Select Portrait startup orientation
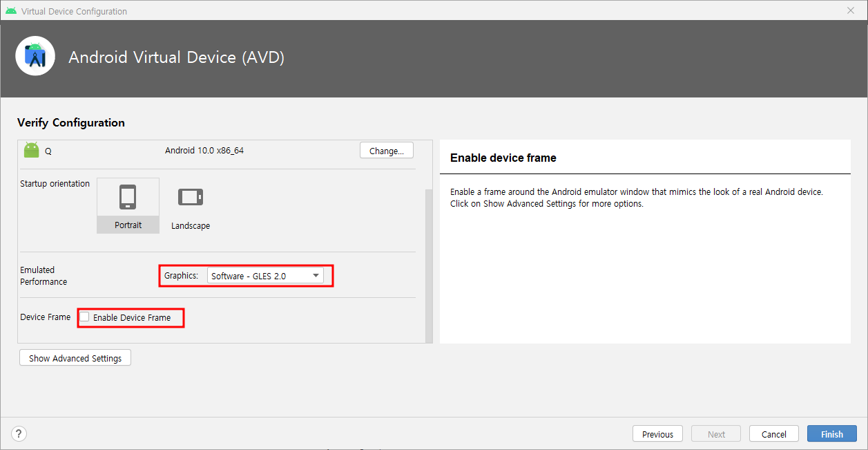868x450 pixels. [x=128, y=205]
